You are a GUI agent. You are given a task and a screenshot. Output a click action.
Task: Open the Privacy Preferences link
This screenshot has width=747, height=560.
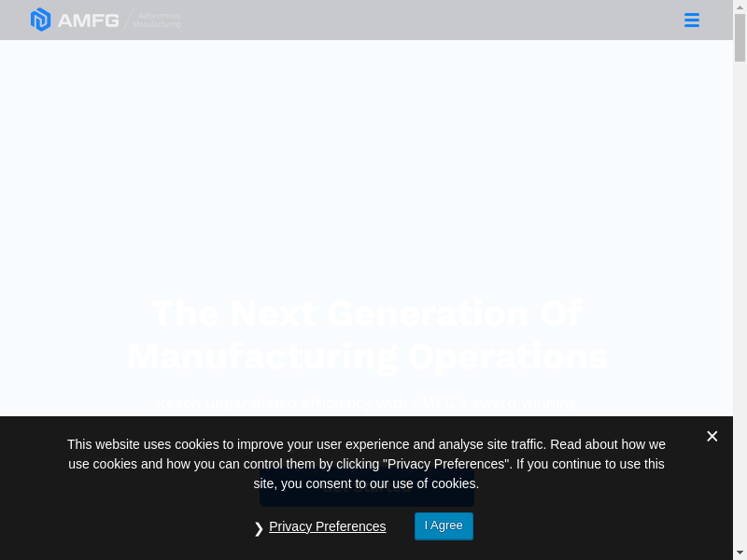(x=327, y=526)
